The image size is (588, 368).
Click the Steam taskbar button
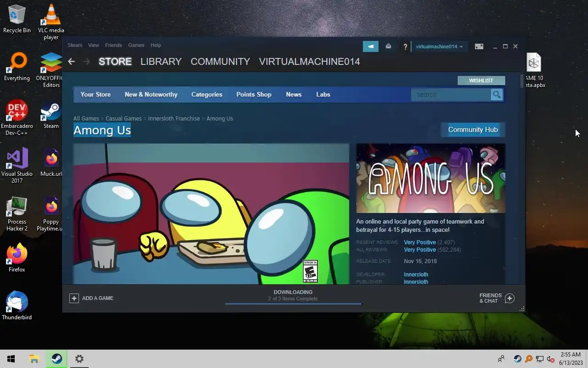pyautogui.click(x=57, y=359)
